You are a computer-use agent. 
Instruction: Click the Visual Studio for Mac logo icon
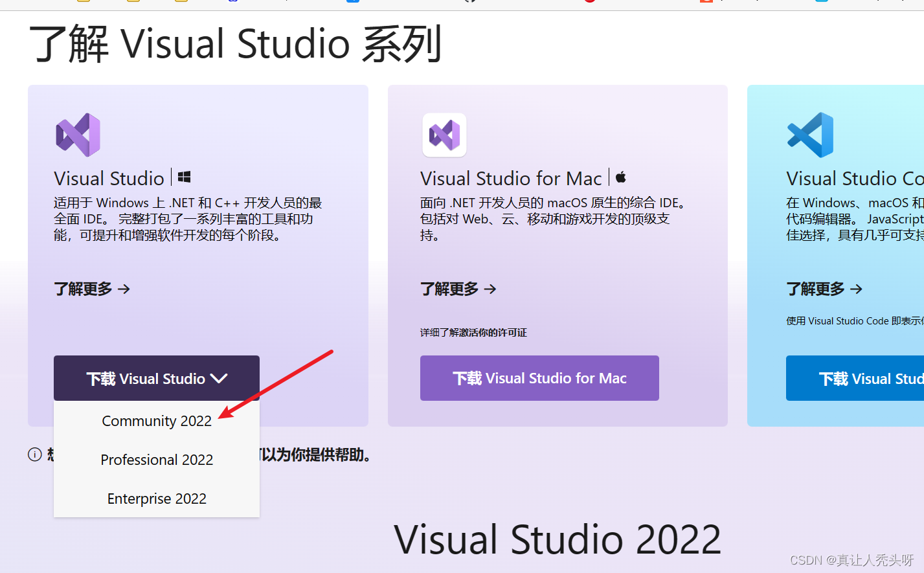click(444, 135)
